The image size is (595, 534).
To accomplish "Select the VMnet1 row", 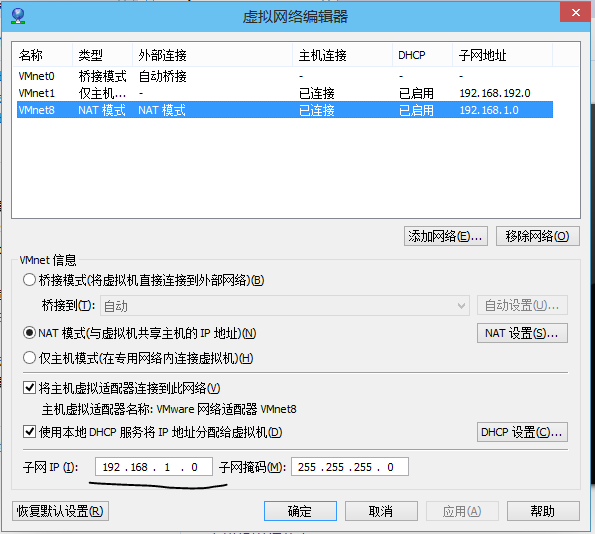I will 285,93.
